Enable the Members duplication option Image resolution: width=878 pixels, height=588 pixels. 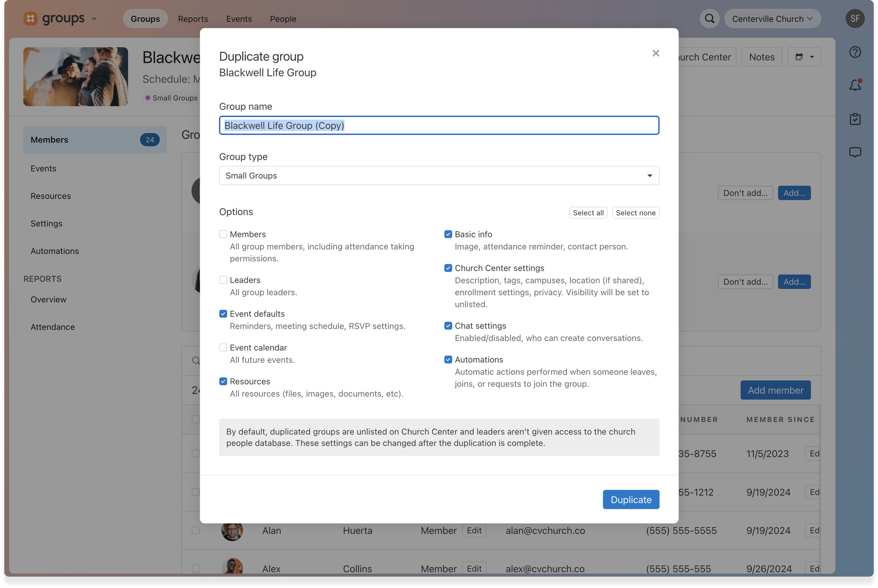[x=223, y=234]
